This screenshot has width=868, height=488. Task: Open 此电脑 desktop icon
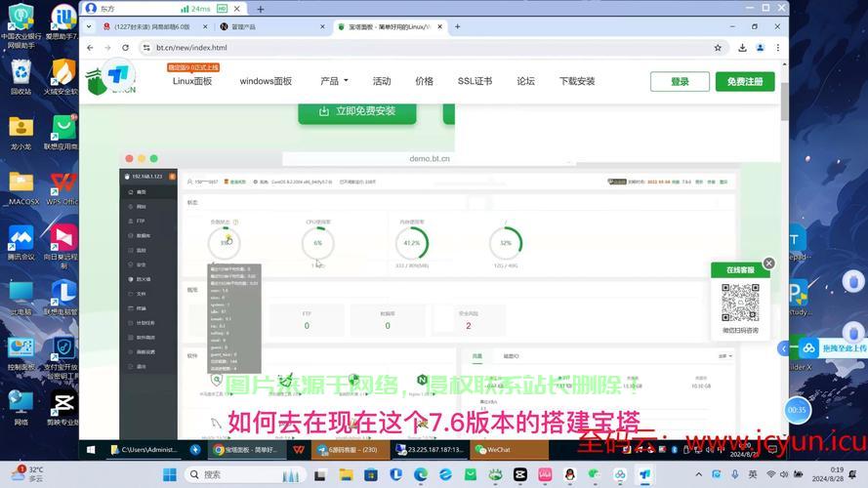click(x=21, y=299)
